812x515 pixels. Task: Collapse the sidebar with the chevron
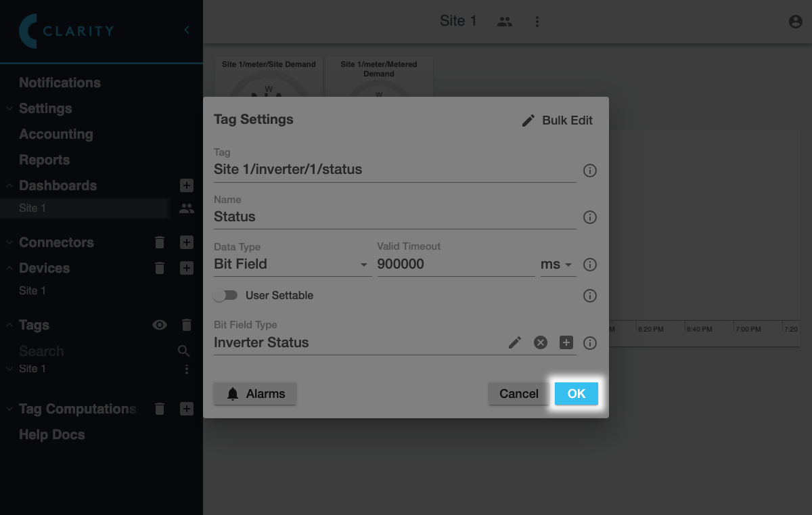click(187, 30)
